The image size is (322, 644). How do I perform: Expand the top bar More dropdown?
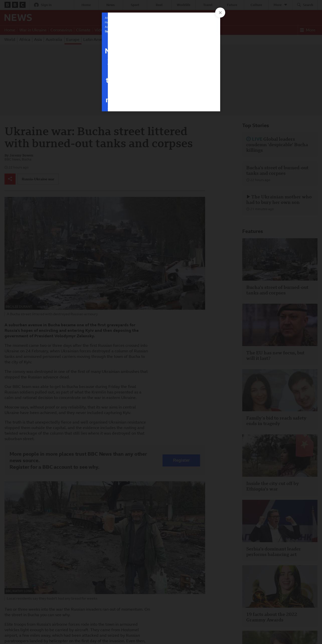(x=280, y=5)
